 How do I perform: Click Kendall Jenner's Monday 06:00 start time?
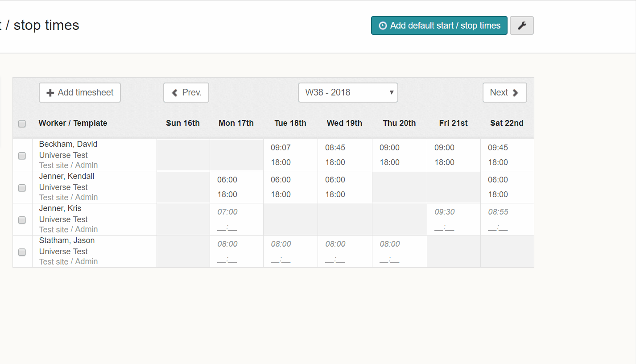tap(227, 180)
